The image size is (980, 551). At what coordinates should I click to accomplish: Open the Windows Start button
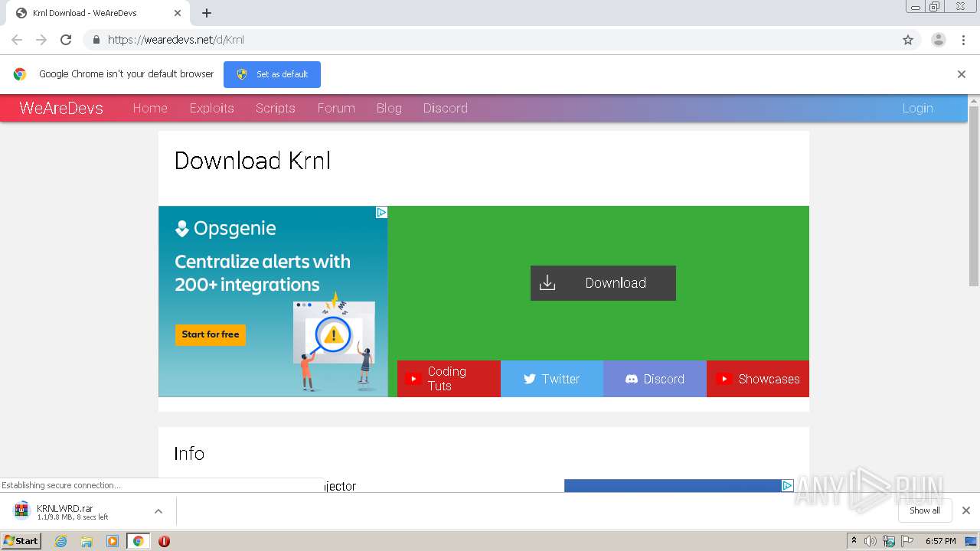(x=21, y=540)
